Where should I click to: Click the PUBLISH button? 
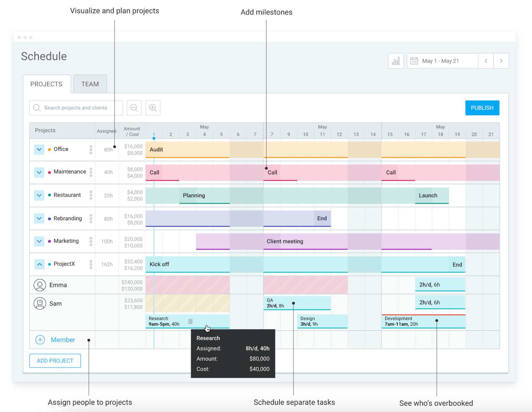pyautogui.click(x=482, y=108)
